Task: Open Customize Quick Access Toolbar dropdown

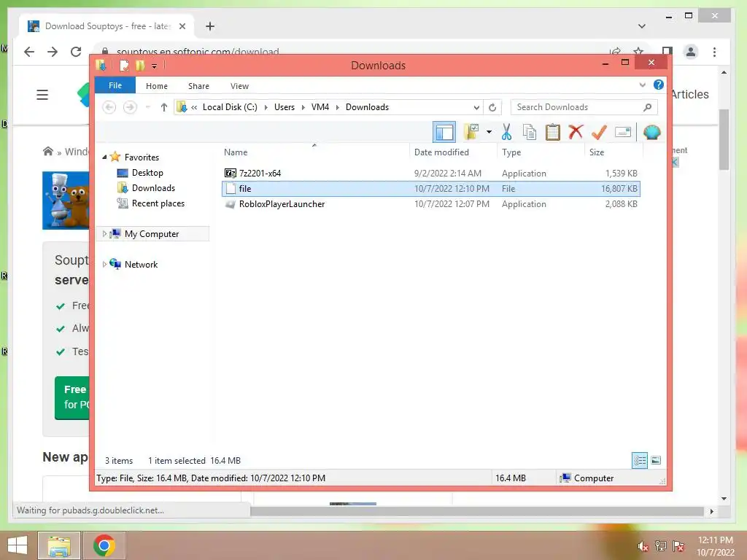Action: point(155,66)
